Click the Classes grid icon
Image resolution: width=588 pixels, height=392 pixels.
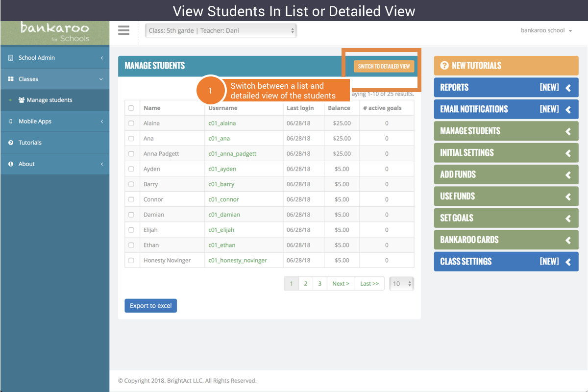tap(11, 79)
